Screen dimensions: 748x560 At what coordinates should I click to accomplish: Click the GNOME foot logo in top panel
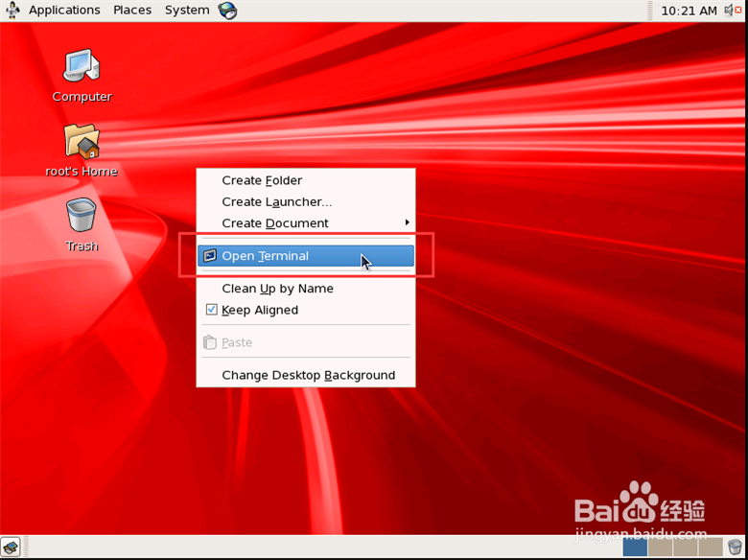coord(12,10)
